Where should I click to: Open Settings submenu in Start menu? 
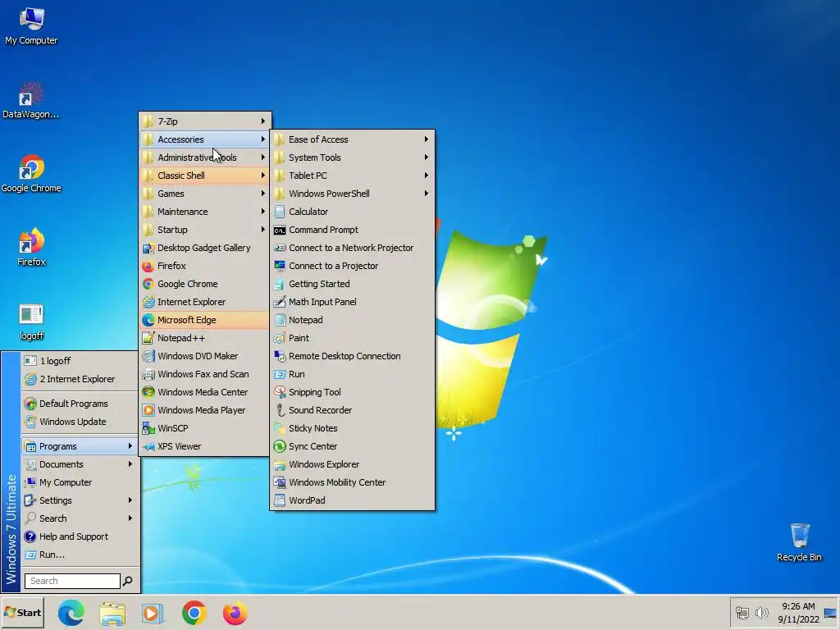pyautogui.click(x=80, y=500)
